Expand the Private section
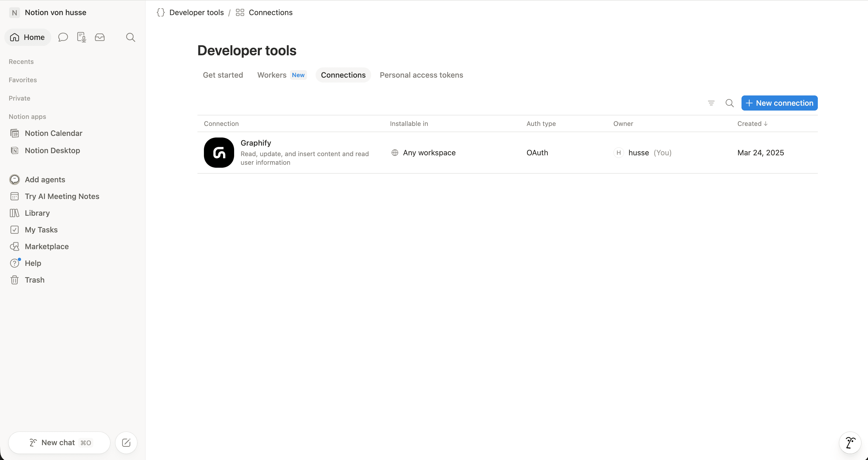The image size is (868, 460). click(x=19, y=98)
